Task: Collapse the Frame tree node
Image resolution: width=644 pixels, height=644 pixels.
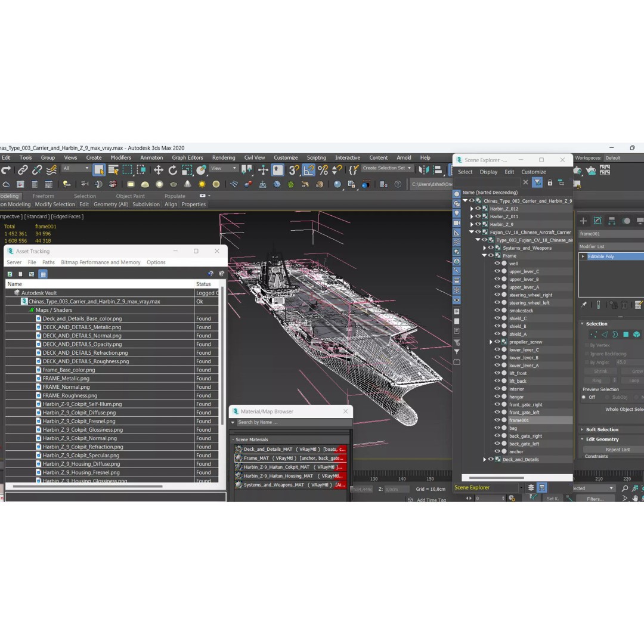Action: 485,255
